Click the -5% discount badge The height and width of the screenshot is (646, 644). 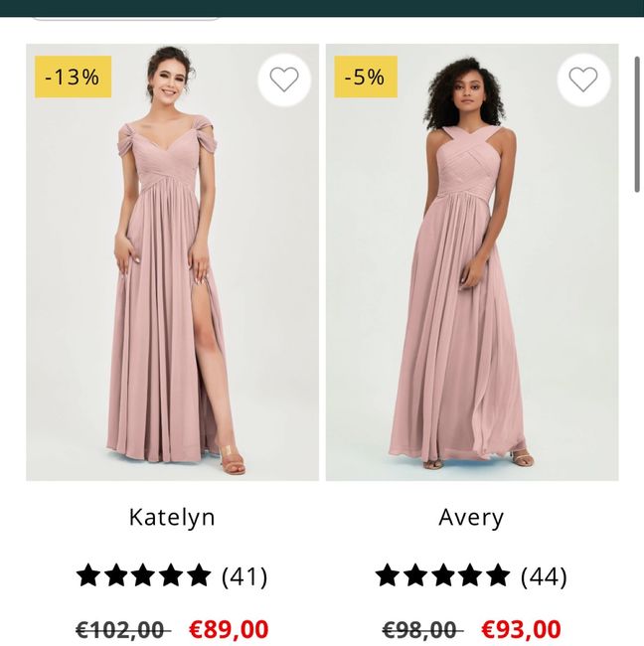[x=365, y=78]
